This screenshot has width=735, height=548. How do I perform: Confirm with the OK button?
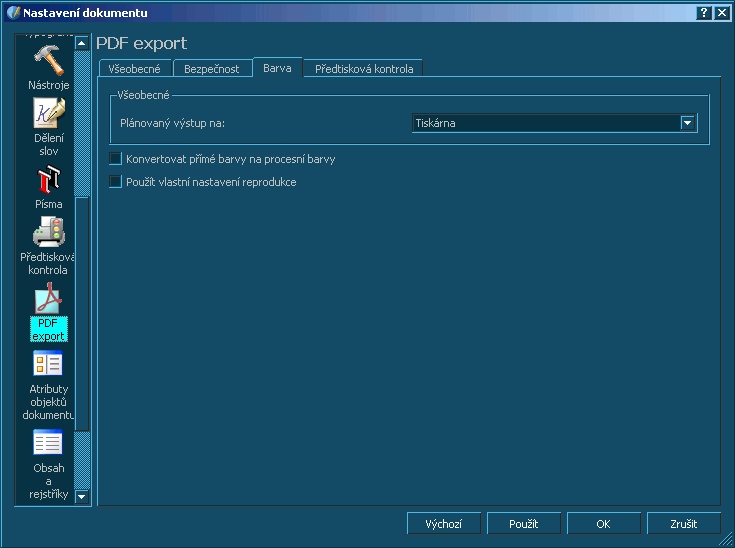point(603,524)
